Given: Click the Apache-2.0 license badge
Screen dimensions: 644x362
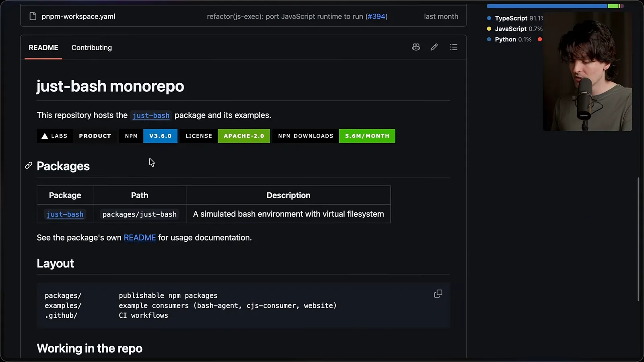Looking at the screenshot, I should coord(225,136).
